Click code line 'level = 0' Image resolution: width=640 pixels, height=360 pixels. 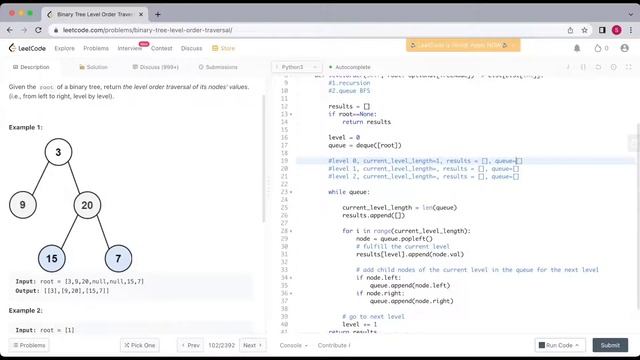point(344,138)
